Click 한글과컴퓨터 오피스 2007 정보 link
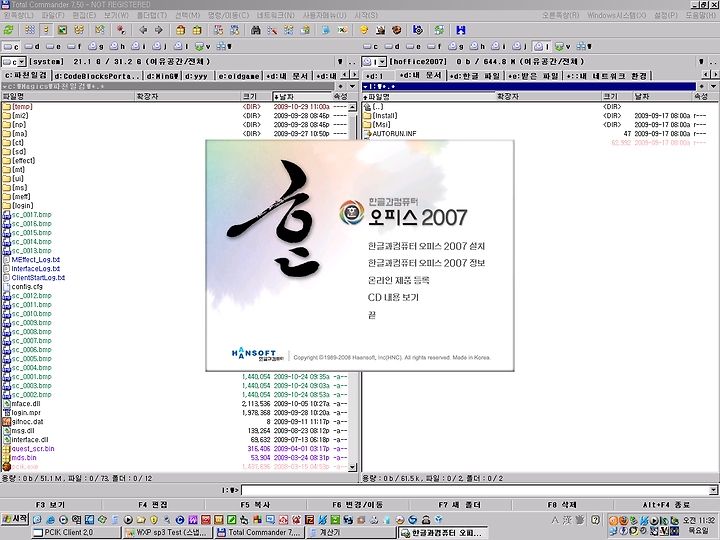 [426, 263]
